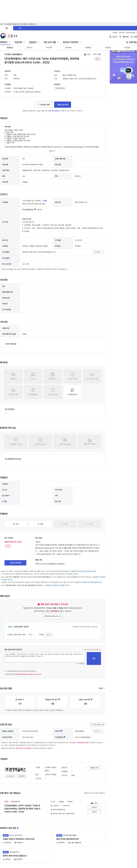Click info icon beside 고용24 입사지원 count
Screen dimensions: 137x868
point(92,699)
